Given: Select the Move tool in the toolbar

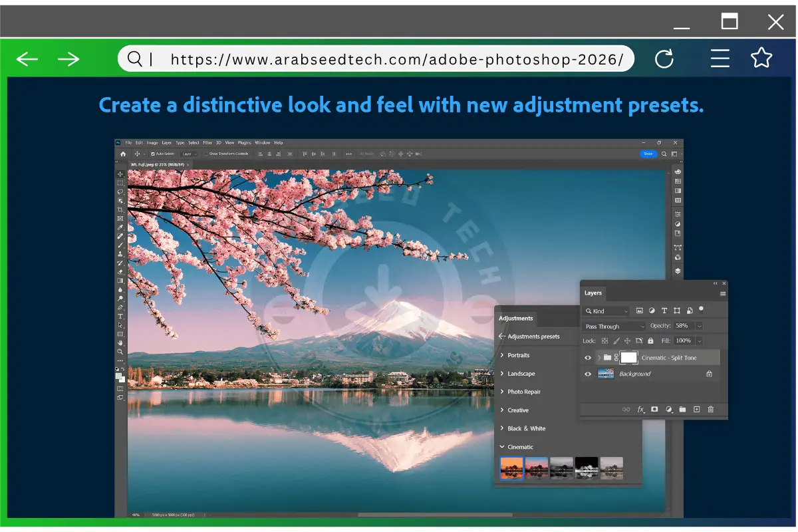Looking at the screenshot, I should coord(120,173).
